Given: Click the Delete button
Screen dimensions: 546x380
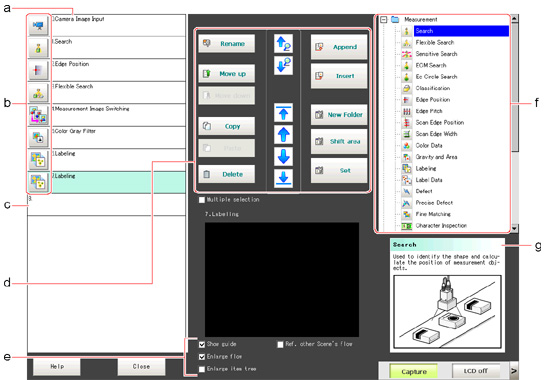Looking at the screenshot, I should (x=226, y=174).
